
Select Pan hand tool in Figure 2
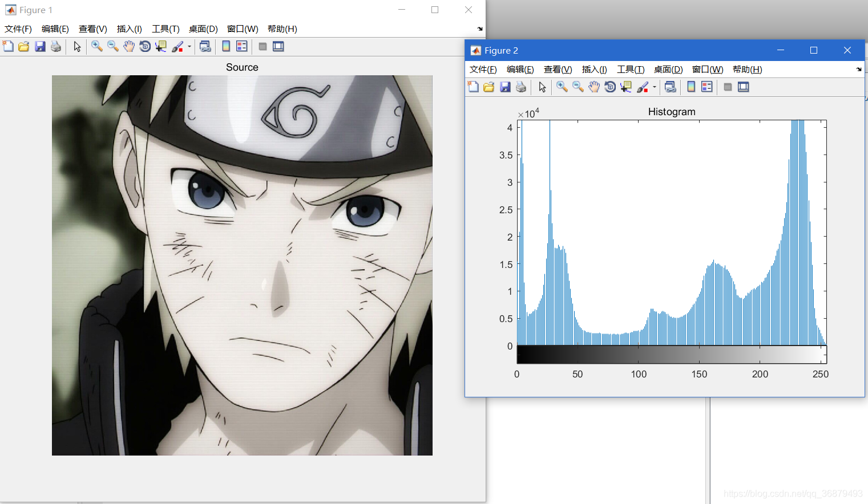tap(594, 87)
